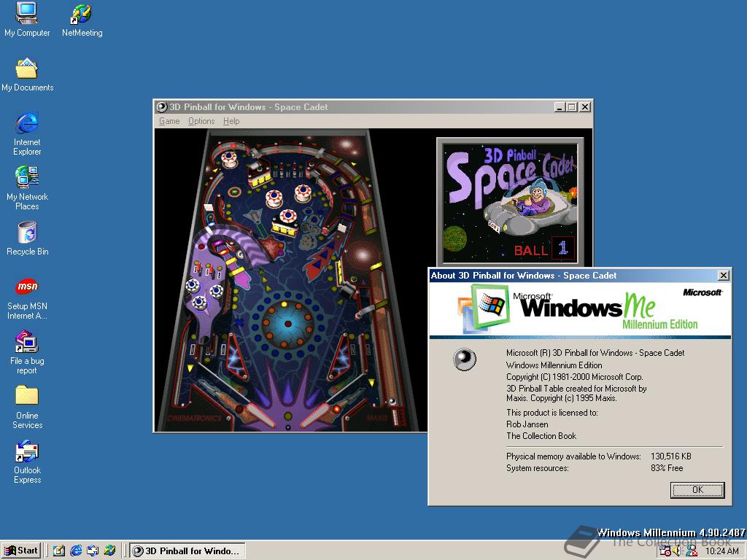Open the Start menu

point(21,551)
